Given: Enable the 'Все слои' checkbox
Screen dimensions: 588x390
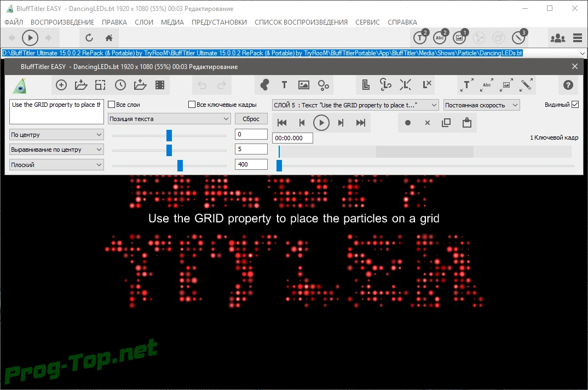Looking at the screenshot, I should [111, 105].
